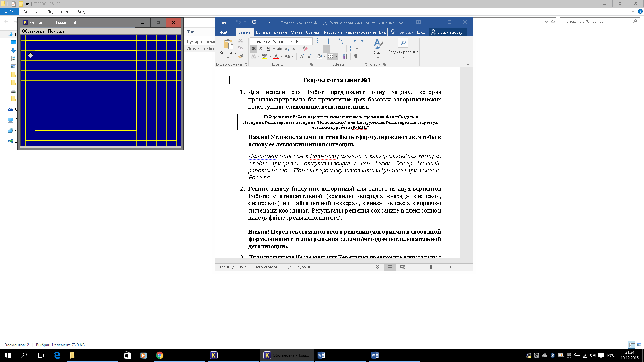Click the red font color swatch
The width and height of the screenshot is (644, 362).
276,56
